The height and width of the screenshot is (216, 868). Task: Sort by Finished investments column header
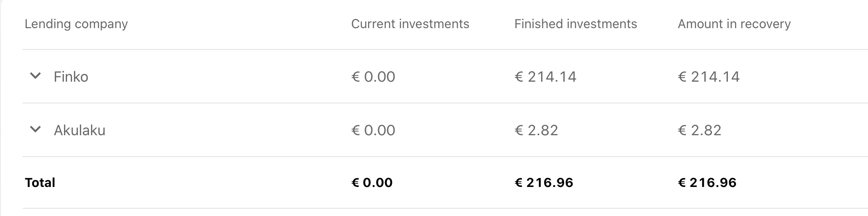pyautogui.click(x=575, y=24)
